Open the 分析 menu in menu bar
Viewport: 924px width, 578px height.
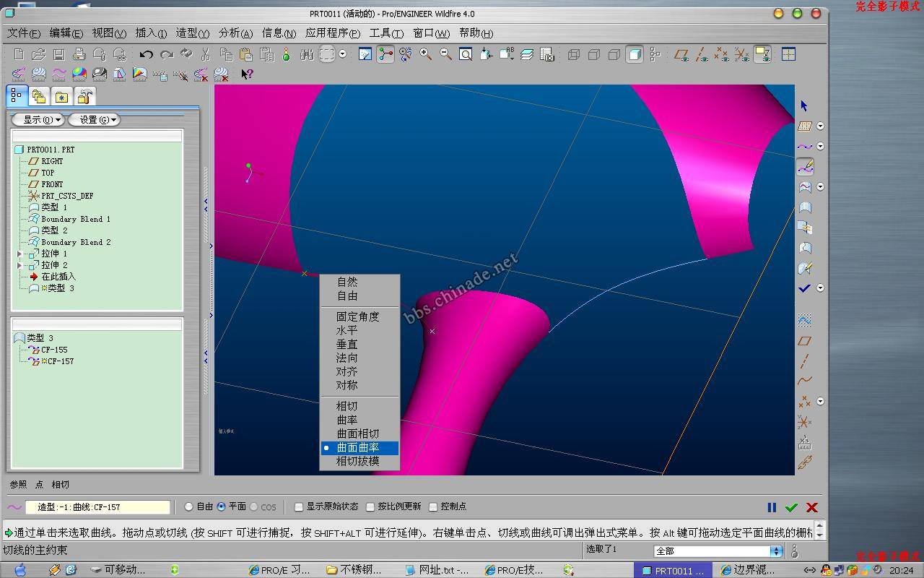click(x=235, y=33)
